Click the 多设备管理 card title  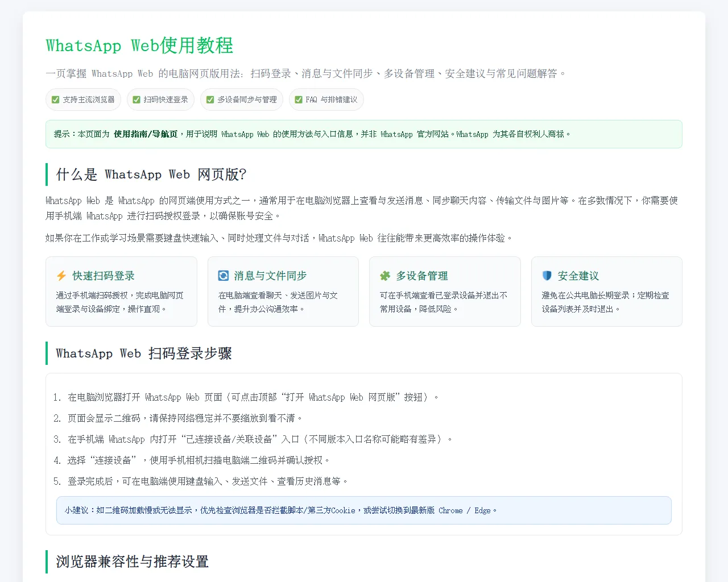[422, 276]
